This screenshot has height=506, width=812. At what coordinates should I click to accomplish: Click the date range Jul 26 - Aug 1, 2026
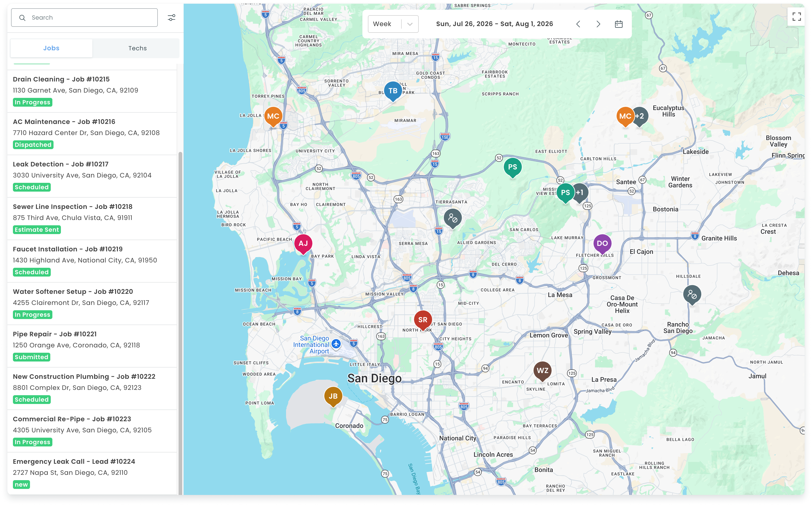(494, 24)
